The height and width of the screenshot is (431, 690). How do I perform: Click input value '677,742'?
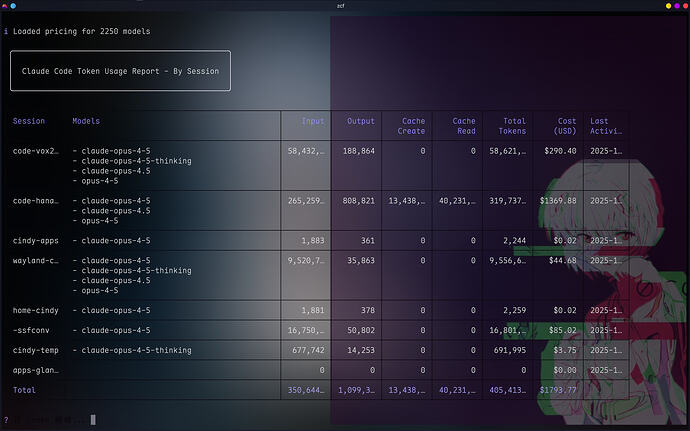pyautogui.click(x=308, y=350)
